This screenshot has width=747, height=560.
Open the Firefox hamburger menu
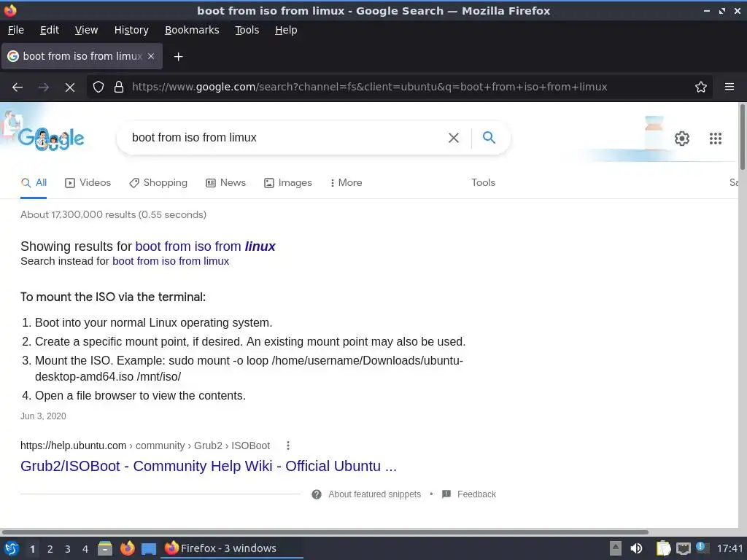(x=729, y=87)
